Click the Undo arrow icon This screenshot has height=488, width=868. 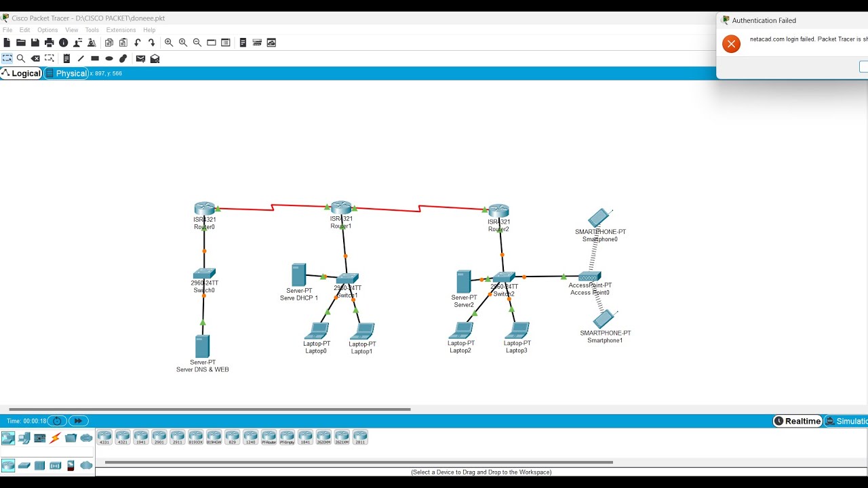pyautogui.click(x=138, y=43)
